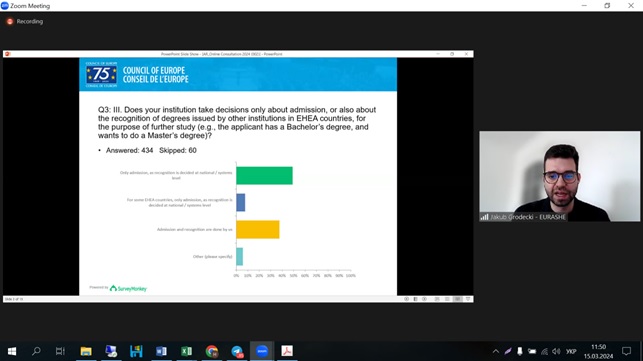643x361 pixels.
Task: Open Google Chrome from the taskbar
Action: [x=212, y=351]
